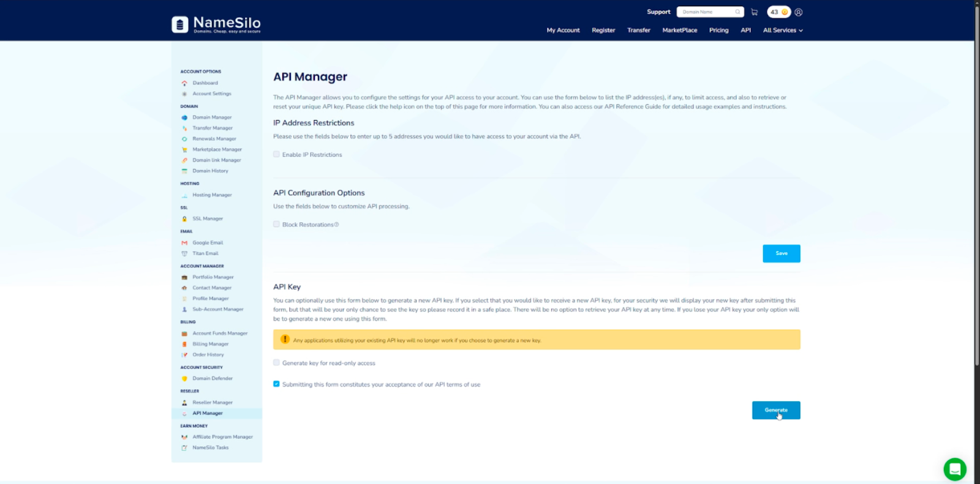The image size is (980, 484).
Task: Click the Domain Link Manager icon
Action: click(x=184, y=160)
